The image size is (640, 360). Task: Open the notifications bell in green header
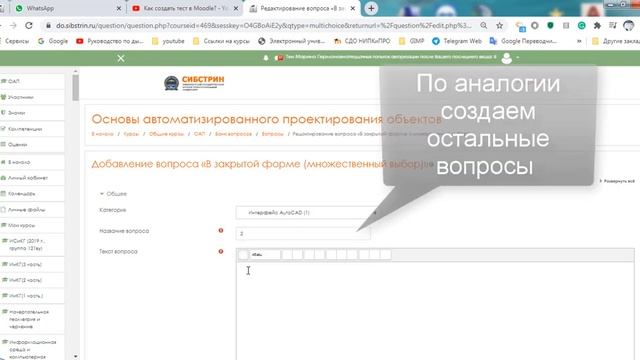coord(266,58)
